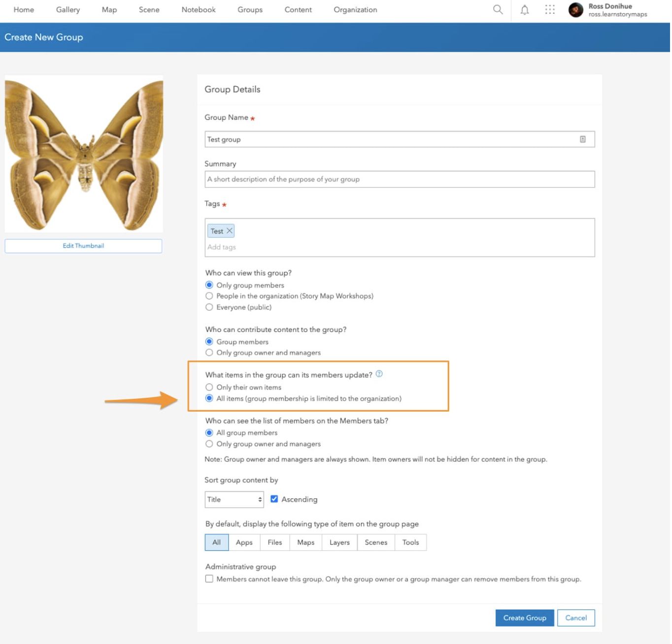Click Edit Thumbnail below the moth image

pos(84,247)
